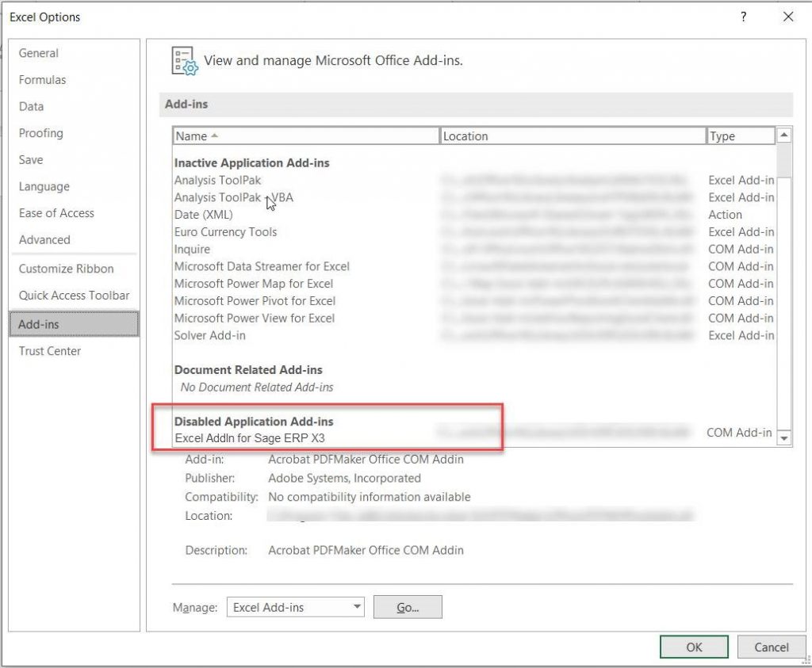Select Excel AddIn for Sage ERP X3
Viewport: 812px width, 668px height.
pyautogui.click(x=474, y=437)
